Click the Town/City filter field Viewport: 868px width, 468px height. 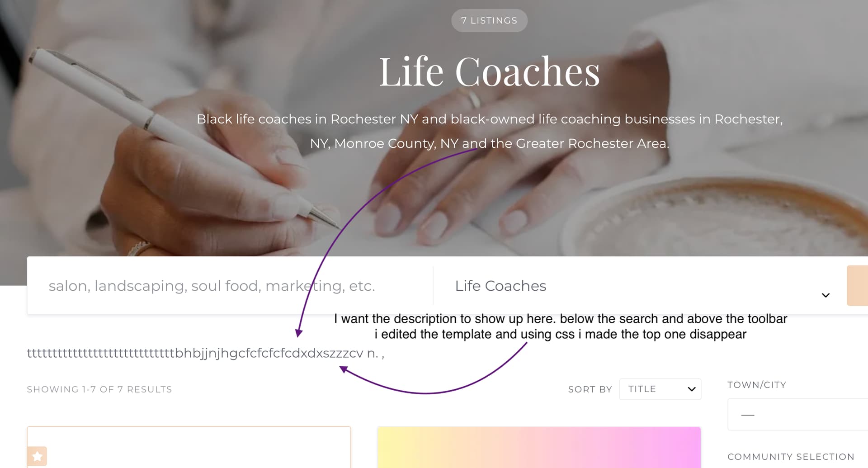tap(797, 414)
